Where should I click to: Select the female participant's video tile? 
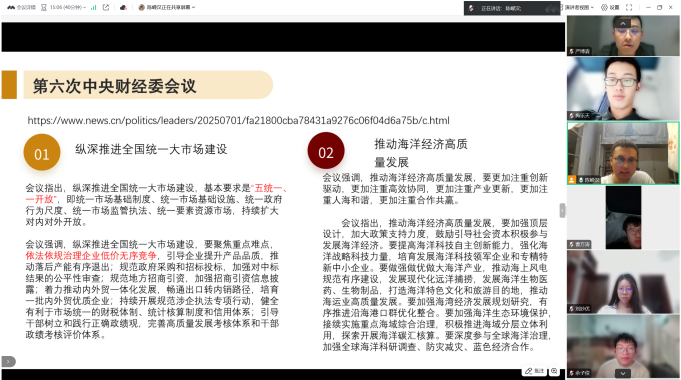(x=623, y=282)
